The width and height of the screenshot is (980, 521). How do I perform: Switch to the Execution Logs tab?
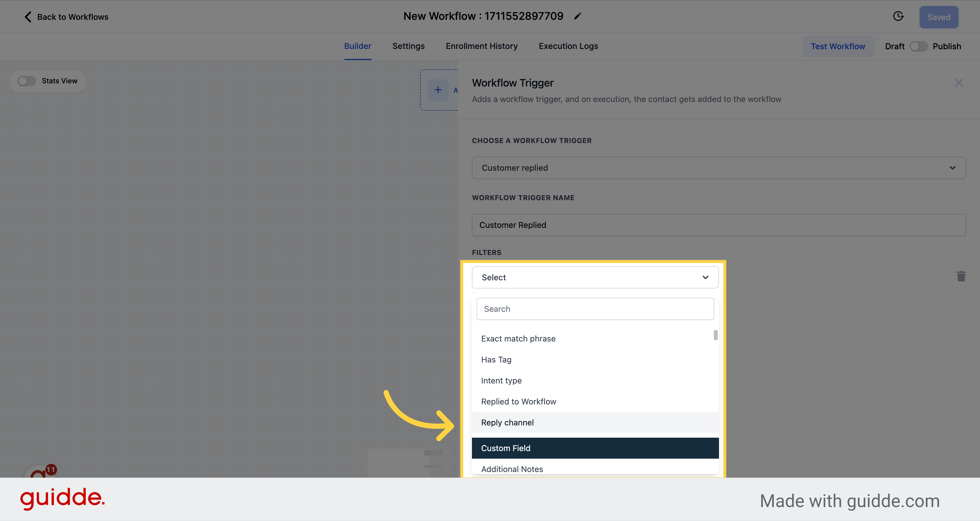click(568, 46)
